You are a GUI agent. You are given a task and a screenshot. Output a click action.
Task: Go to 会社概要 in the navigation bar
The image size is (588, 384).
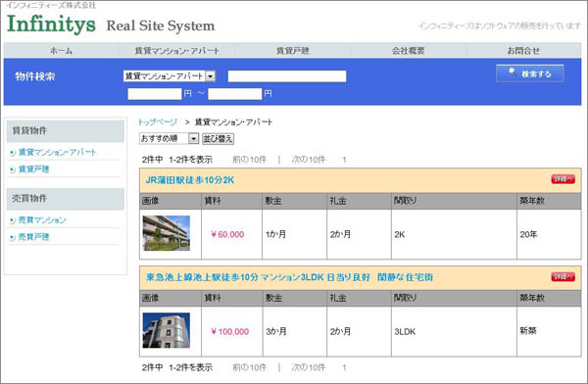coord(408,51)
